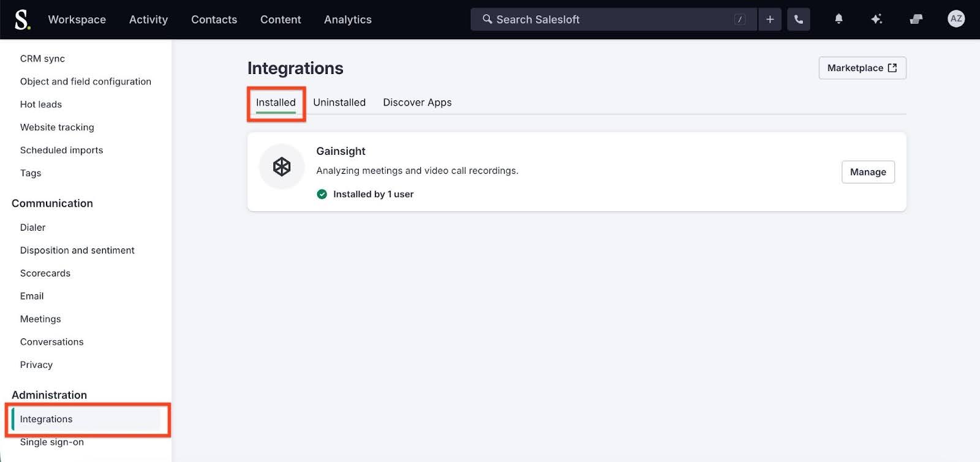Viewport: 980px width, 462px height.
Task: Open the AZ user avatar menu
Action: (956, 19)
